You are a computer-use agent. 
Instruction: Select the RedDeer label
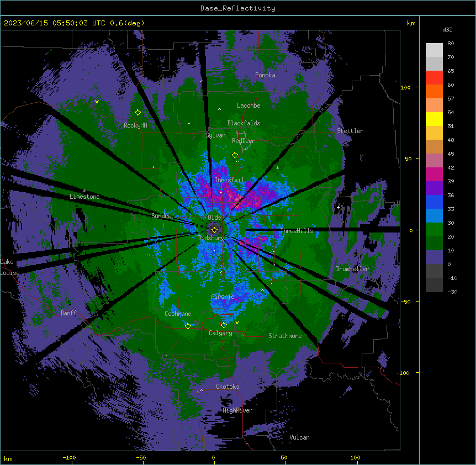point(244,141)
